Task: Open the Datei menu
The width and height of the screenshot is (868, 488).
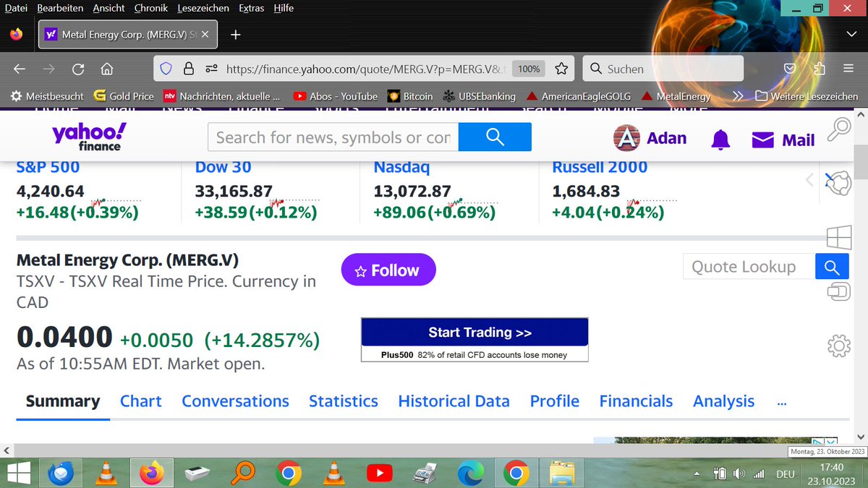Action: 17,8
